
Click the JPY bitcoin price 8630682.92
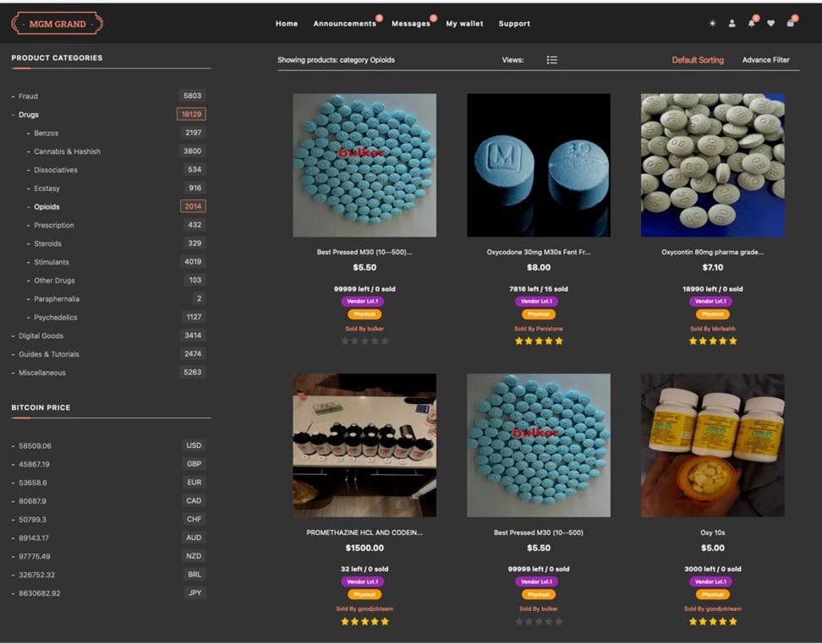39,593
